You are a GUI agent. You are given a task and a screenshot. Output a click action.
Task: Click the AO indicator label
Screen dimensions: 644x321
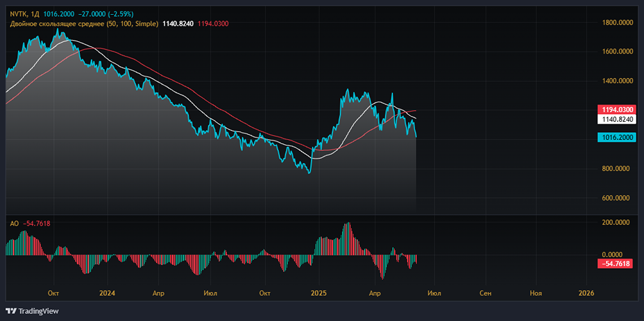(14, 224)
